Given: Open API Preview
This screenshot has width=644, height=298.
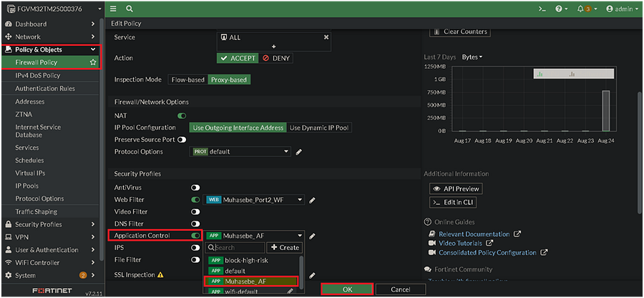Looking at the screenshot, I should coord(456,188).
